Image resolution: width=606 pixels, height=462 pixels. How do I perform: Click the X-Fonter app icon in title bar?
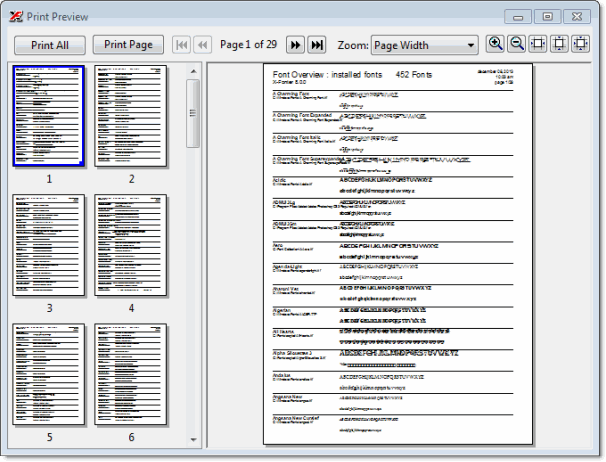point(16,17)
